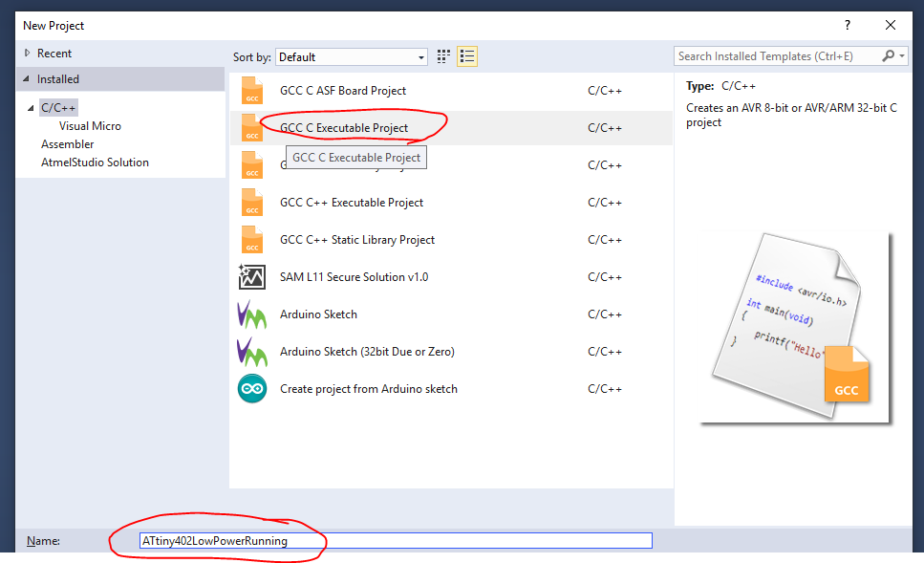Click the GCC C ASF Board Project icon
The image size is (924, 563).
(x=252, y=91)
